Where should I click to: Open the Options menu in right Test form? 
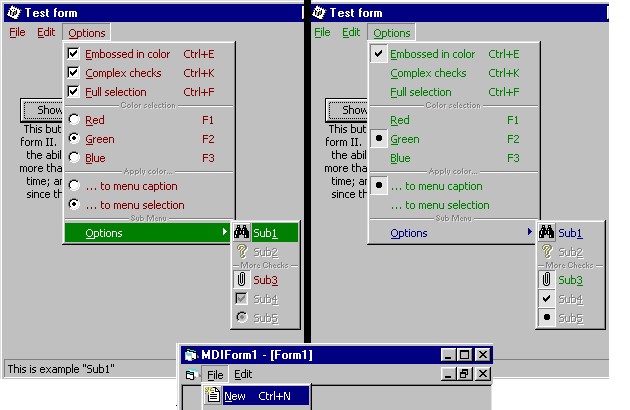pos(391,32)
